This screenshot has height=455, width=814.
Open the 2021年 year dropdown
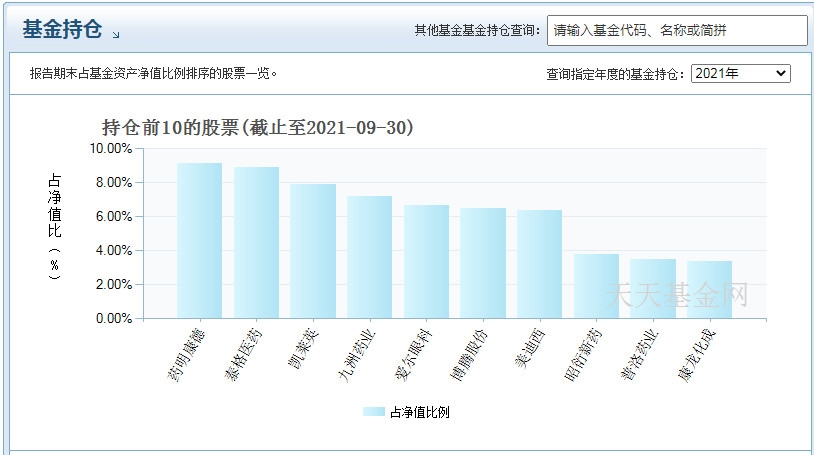pyautogui.click(x=740, y=74)
